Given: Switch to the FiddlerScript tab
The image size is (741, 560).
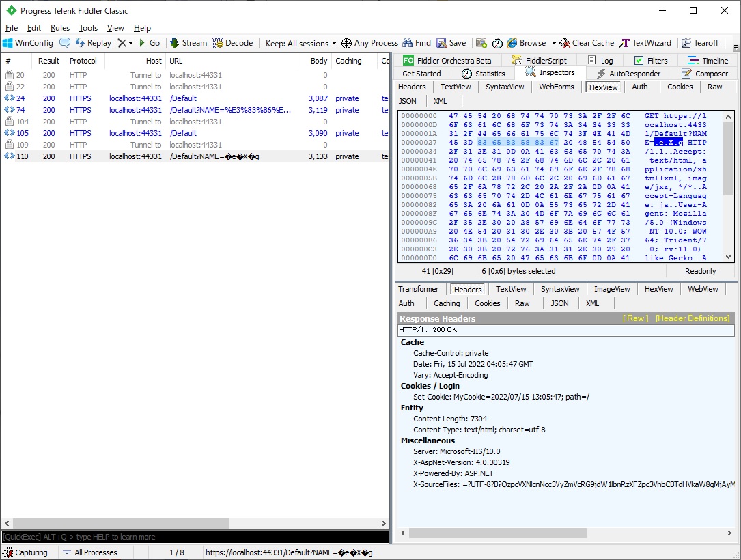Looking at the screenshot, I should pos(540,61).
